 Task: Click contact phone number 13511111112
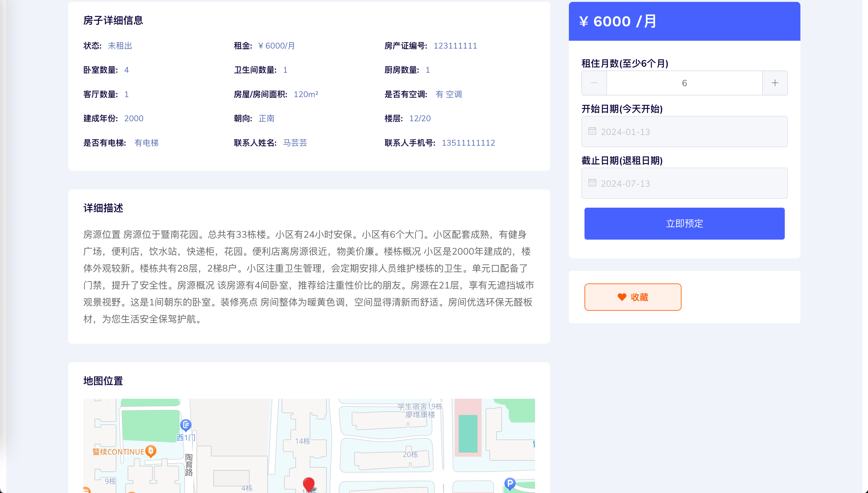click(x=468, y=143)
